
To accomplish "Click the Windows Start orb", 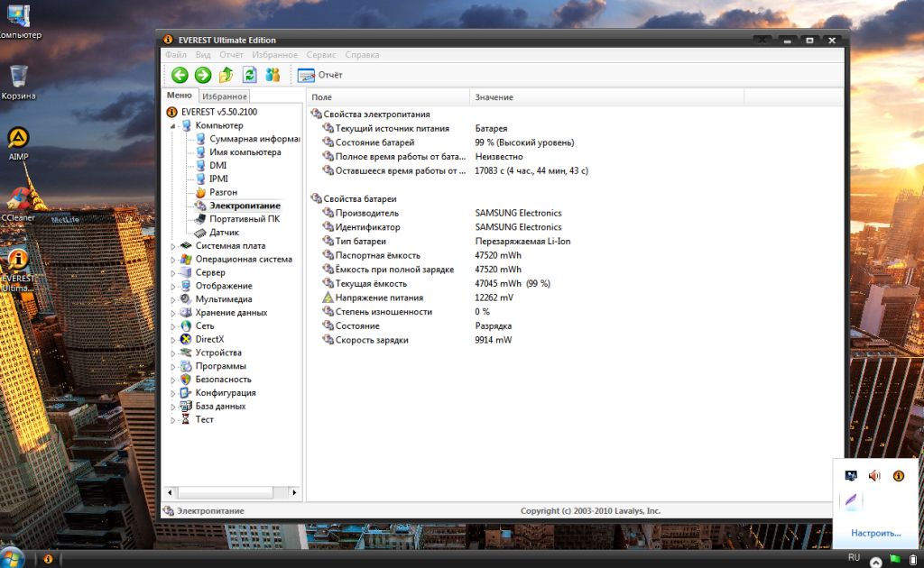I will (x=11, y=559).
